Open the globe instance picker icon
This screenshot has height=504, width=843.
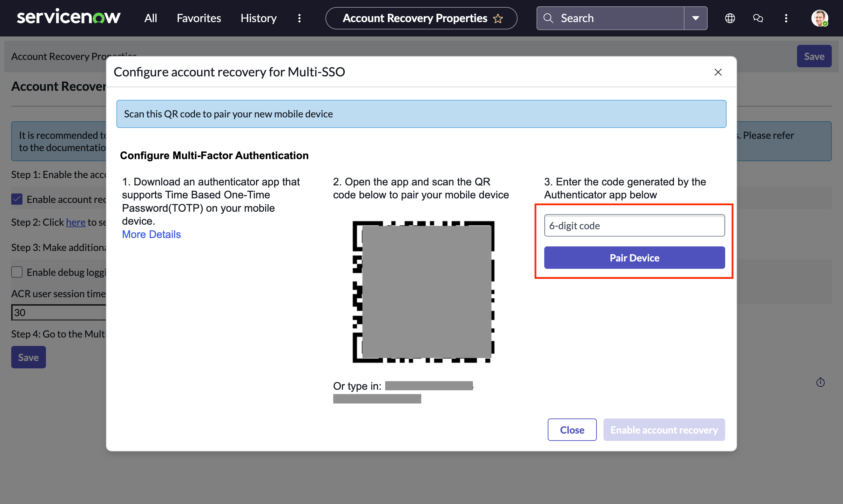730,18
